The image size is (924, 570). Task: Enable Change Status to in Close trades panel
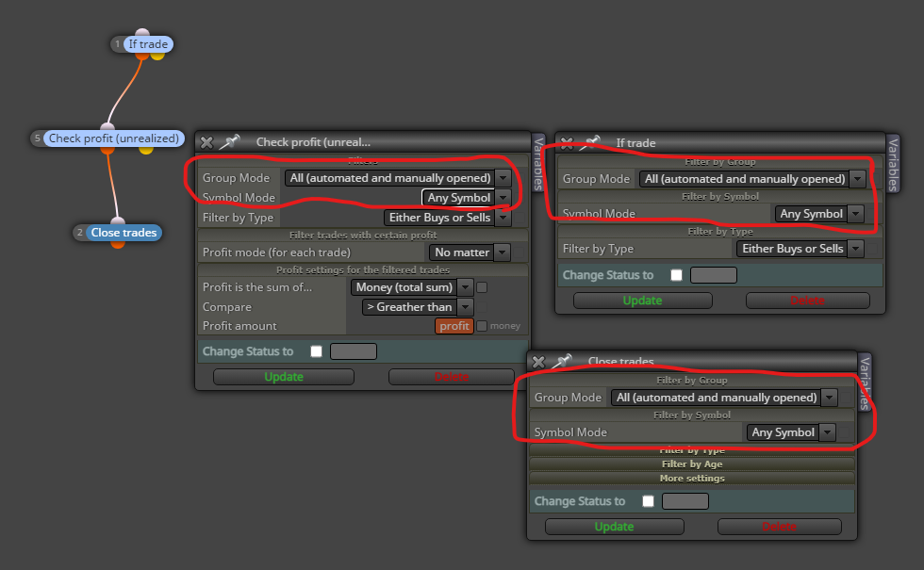(x=649, y=501)
